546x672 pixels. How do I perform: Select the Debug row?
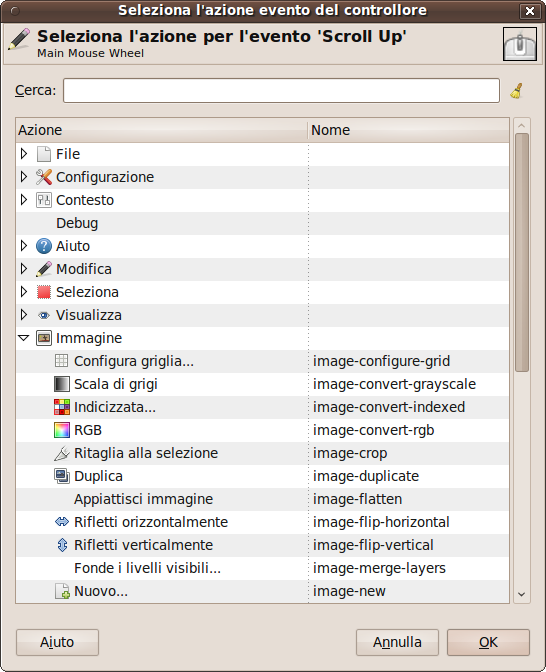point(262,223)
